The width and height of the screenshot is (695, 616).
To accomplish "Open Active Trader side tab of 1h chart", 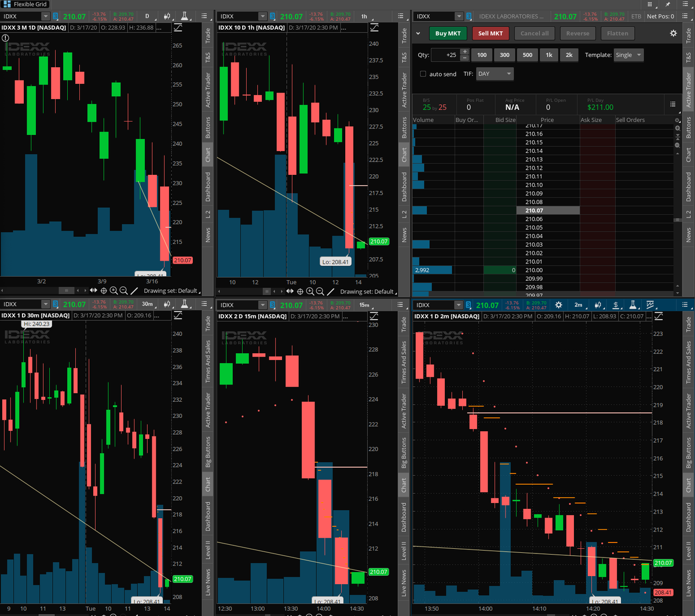I will pyautogui.click(x=404, y=90).
